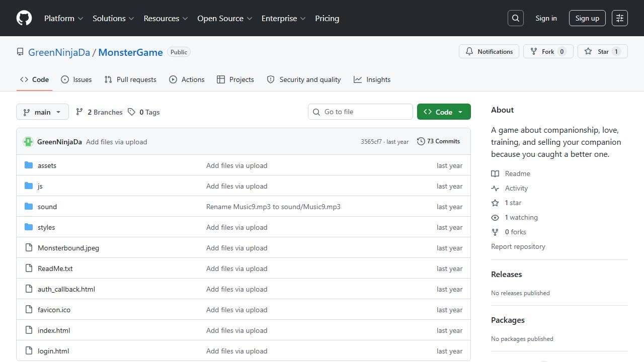Open the Security and quality tab
The height and width of the screenshot is (362, 644).
point(304,79)
